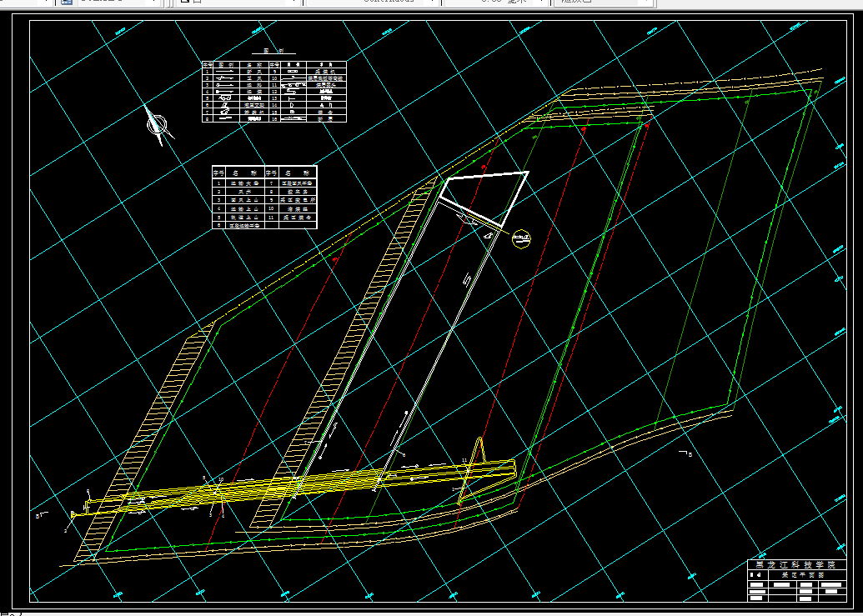This screenshot has height=616, width=863.
Task: Select the north arrow compass symbol
Action: pos(158,124)
